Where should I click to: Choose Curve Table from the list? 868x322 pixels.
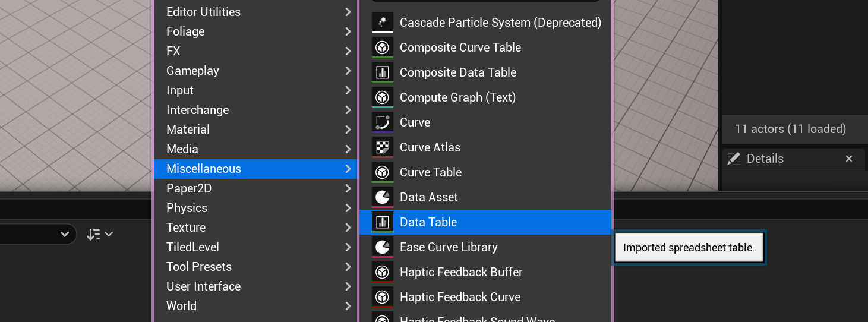pos(430,172)
